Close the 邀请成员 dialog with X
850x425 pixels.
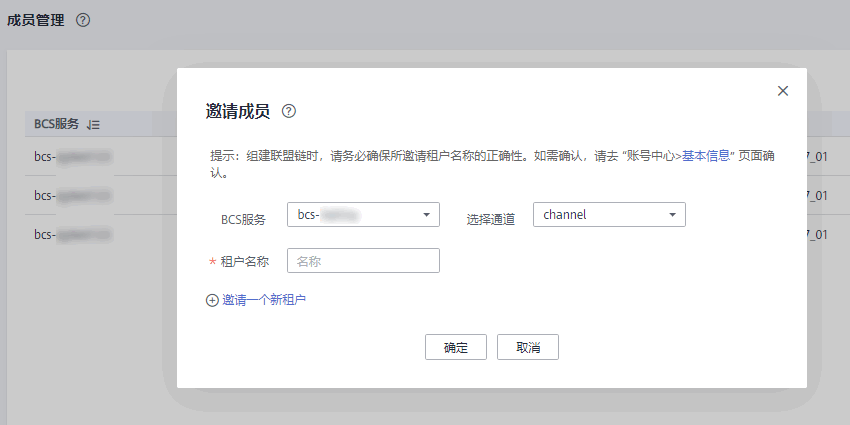click(783, 91)
